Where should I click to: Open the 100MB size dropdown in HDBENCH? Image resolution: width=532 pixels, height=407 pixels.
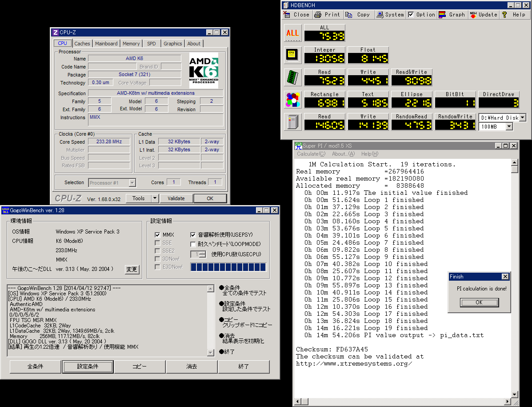click(x=509, y=127)
